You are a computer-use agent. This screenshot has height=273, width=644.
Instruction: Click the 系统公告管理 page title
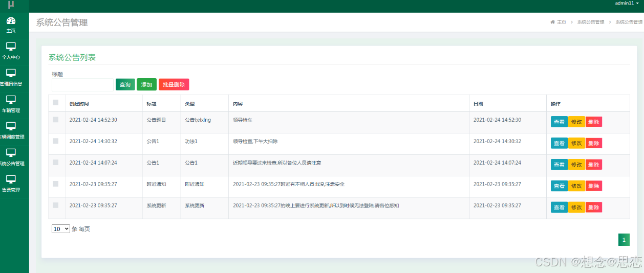[62, 22]
